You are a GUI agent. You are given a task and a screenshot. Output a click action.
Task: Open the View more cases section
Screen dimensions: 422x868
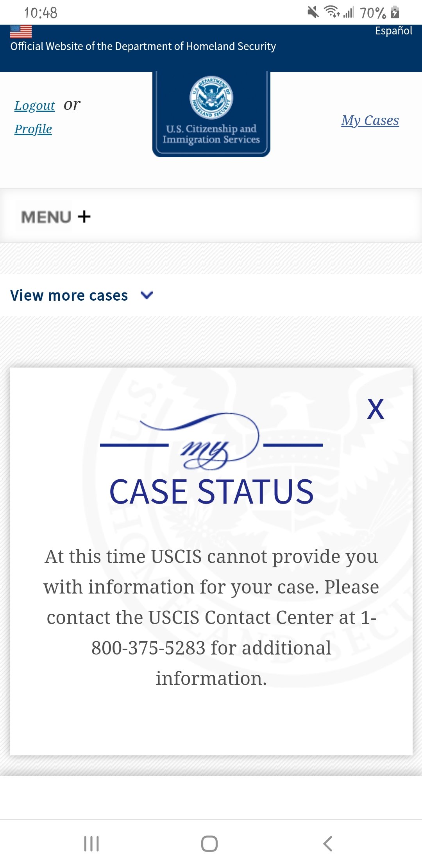point(82,295)
